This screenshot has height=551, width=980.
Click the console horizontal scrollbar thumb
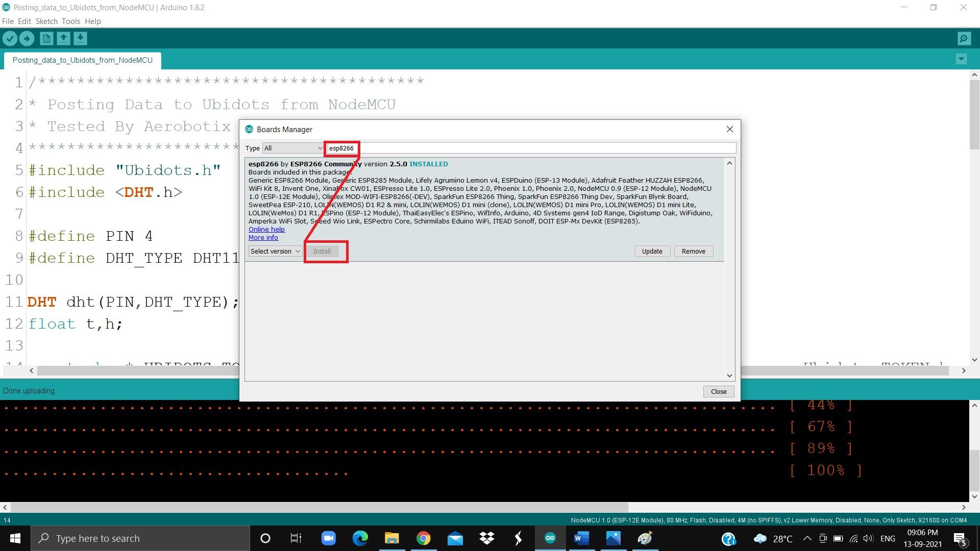tap(319, 508)
